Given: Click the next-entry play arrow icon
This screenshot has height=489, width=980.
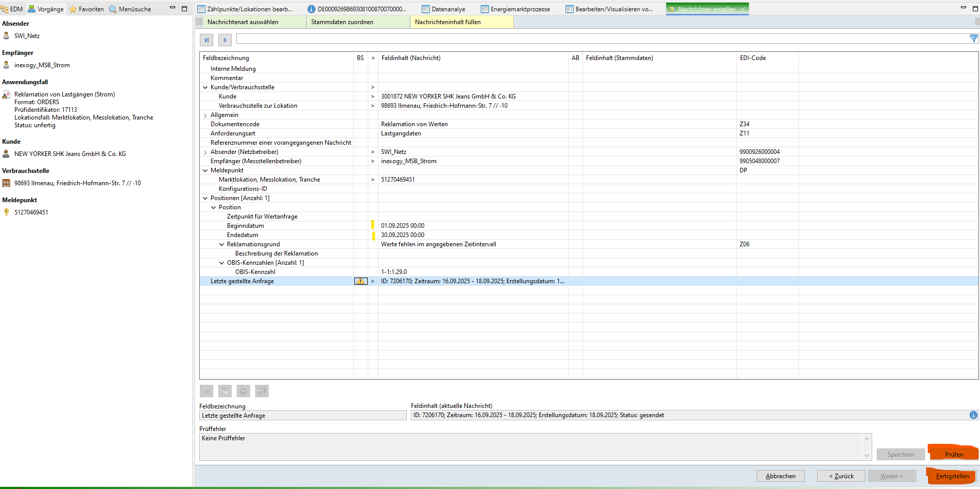Looking at the screenshot, I should click(225, 40).
